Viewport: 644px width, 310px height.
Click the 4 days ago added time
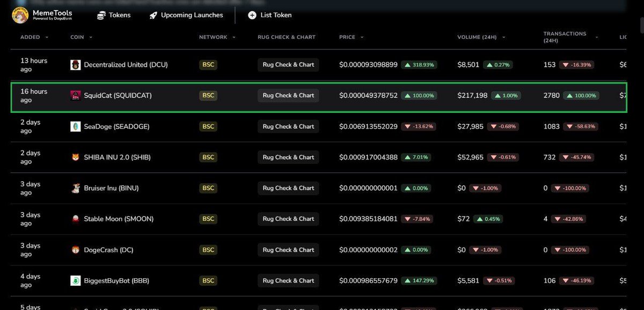(x=31, y=281)
